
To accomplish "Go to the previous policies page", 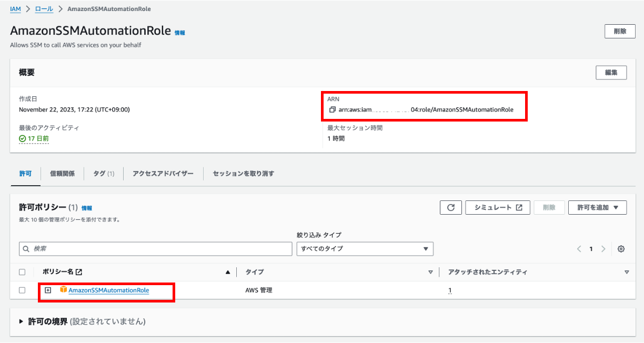I will 579,249.
